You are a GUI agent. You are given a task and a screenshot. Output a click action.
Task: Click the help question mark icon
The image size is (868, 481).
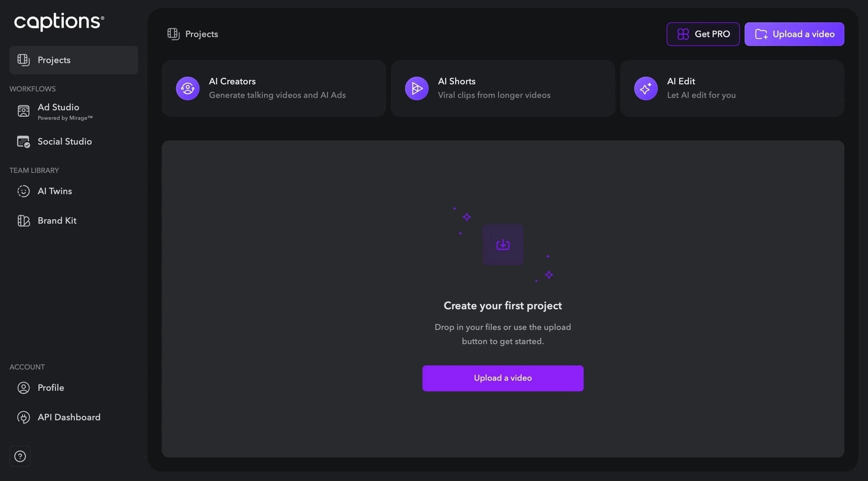(20, 456)
